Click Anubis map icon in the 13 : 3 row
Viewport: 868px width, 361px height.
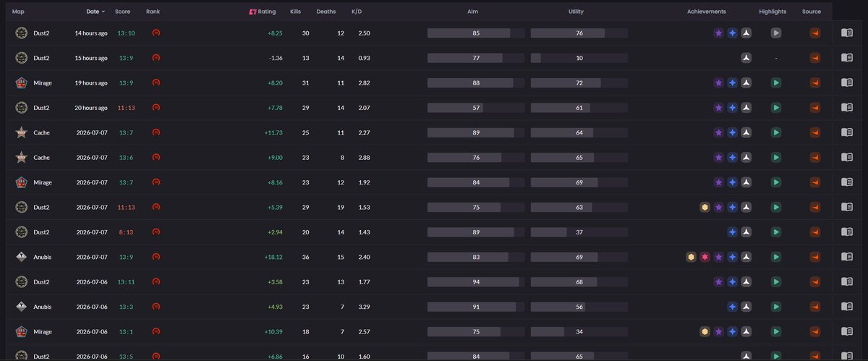[21, 307]
